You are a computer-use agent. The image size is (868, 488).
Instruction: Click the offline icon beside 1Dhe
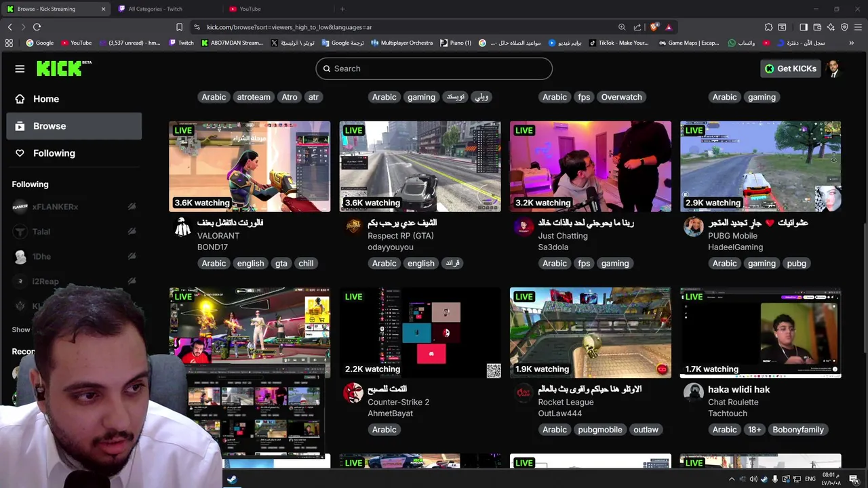(132, 256)
